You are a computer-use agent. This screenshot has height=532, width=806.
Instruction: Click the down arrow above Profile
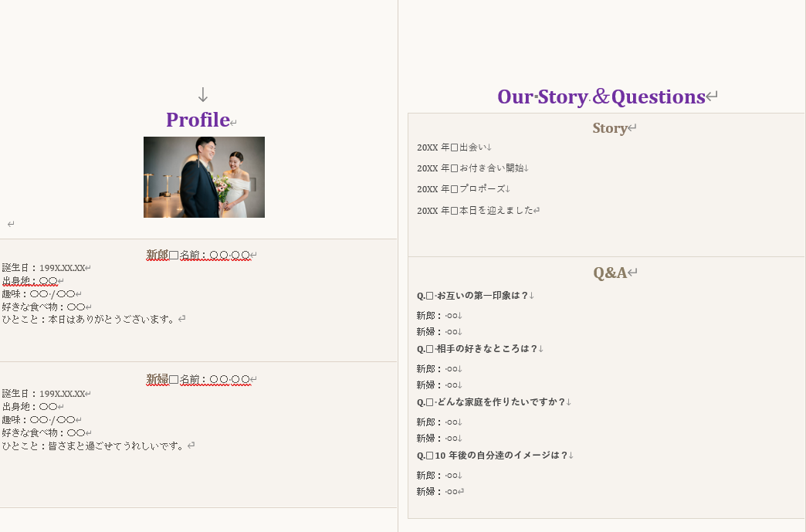[202, 94]
